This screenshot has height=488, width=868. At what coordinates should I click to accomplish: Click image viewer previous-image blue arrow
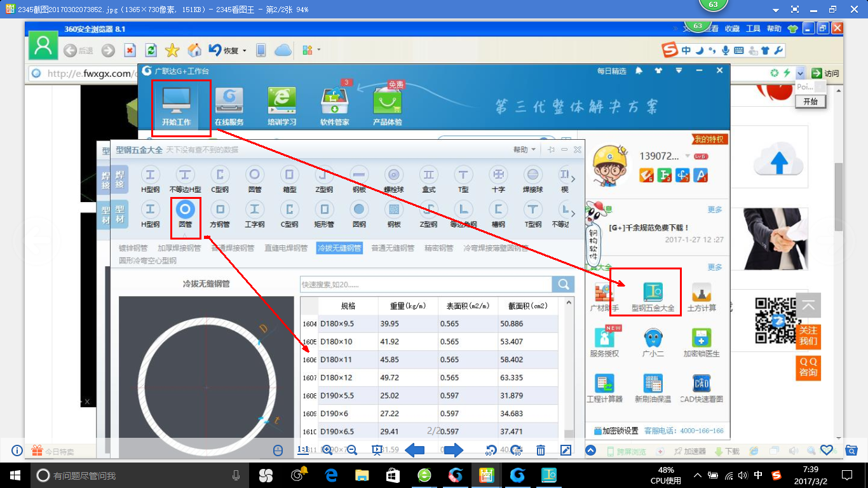pos(414,451)
